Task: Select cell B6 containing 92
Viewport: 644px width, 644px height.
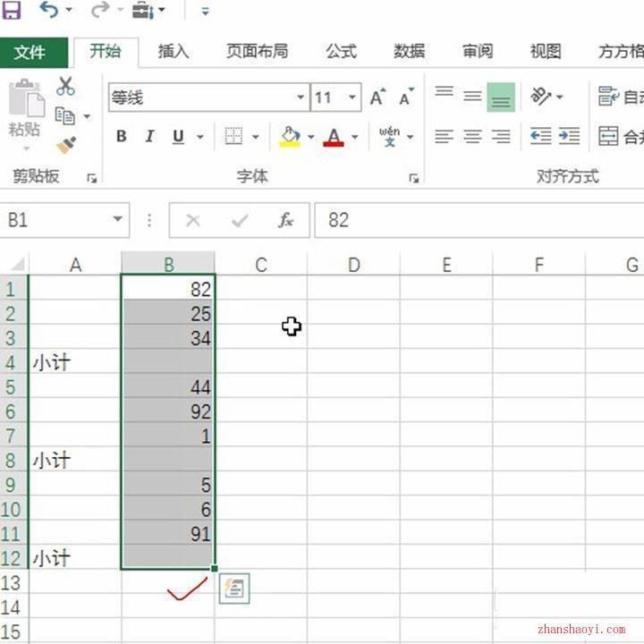Action: click(168, 411)
